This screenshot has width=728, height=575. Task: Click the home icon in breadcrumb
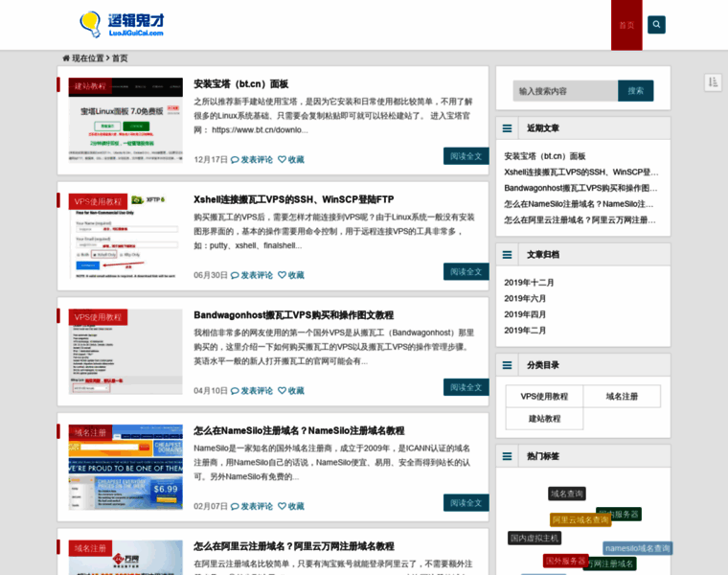(66, 58)
